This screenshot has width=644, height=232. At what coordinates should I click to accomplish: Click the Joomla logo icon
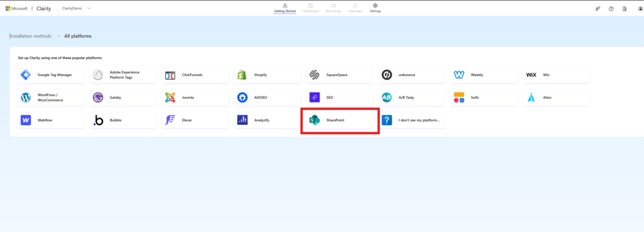[x=170, y=97]
